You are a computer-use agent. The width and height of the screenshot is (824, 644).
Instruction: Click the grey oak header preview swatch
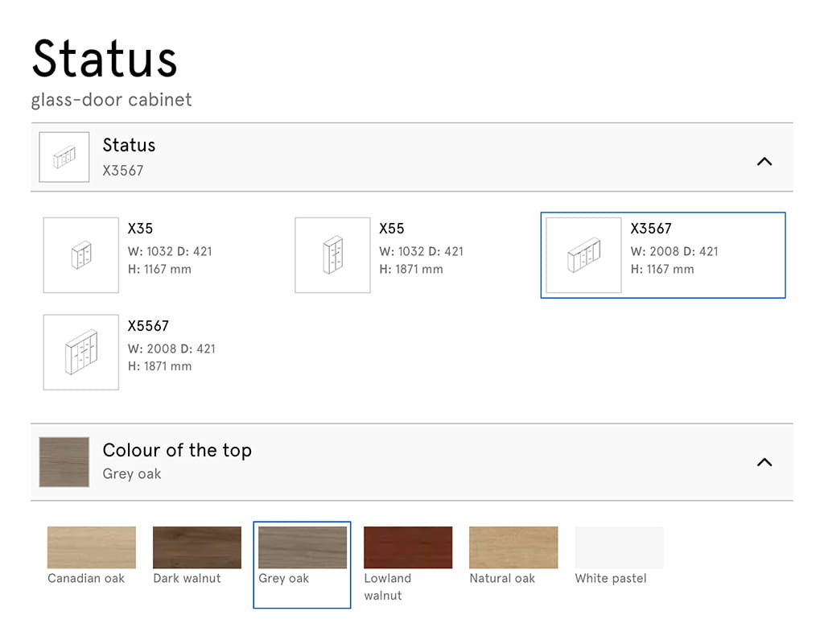click(x=64, y=462)
